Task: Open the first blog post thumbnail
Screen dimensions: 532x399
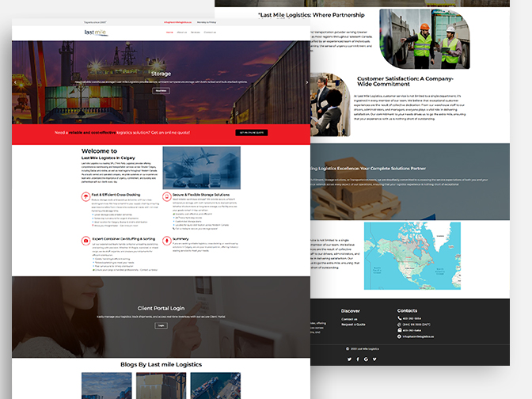Action: 105,386
